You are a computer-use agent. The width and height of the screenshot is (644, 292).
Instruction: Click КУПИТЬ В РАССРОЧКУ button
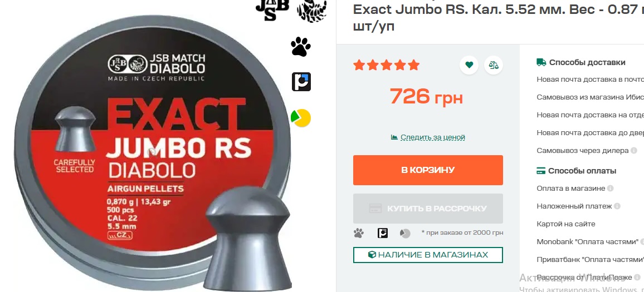[428, 209]
